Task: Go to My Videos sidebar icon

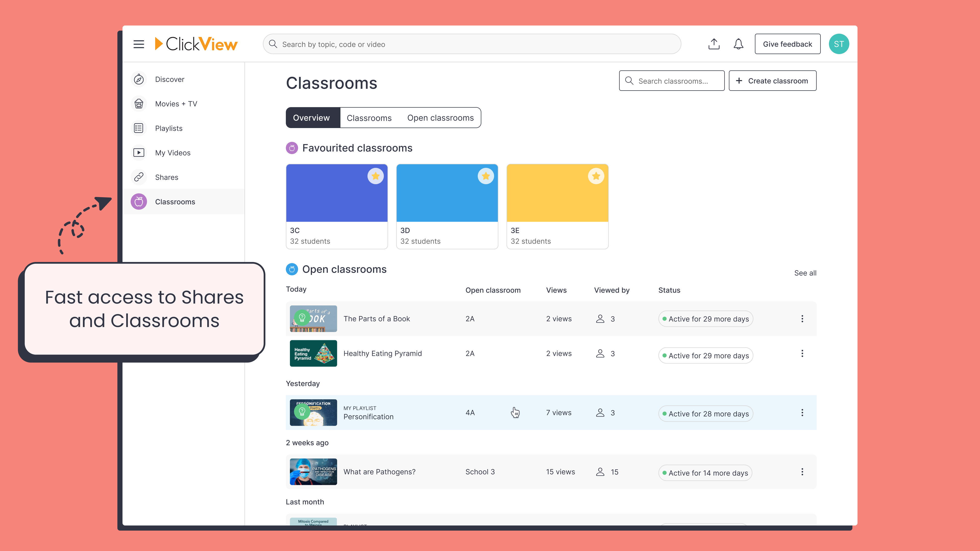Action: 139,153
